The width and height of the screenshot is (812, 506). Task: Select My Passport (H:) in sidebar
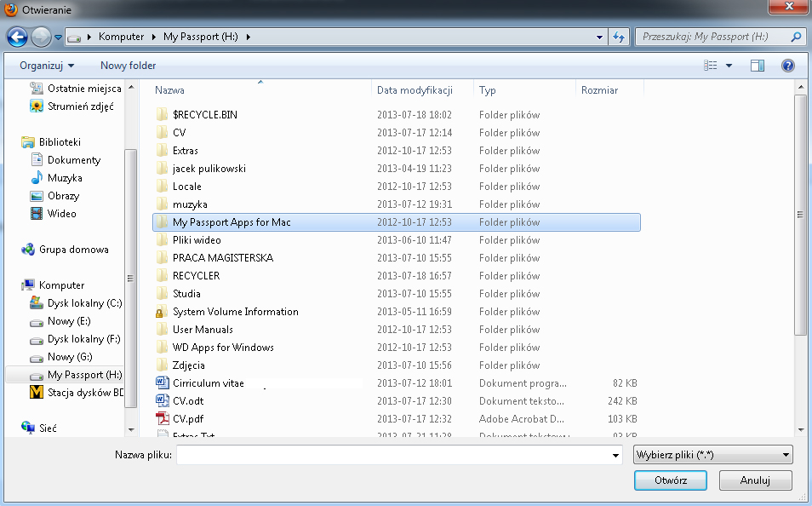65,374
